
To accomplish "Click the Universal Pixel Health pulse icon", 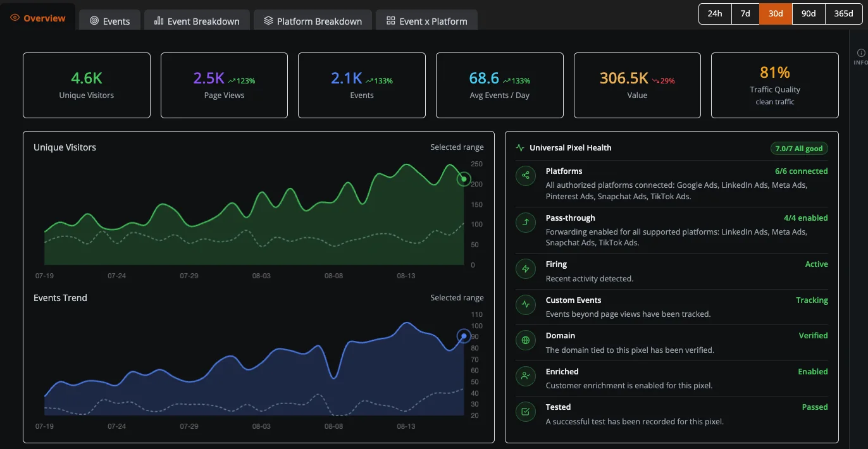I will pyautogui.click(x=520, y=148).
